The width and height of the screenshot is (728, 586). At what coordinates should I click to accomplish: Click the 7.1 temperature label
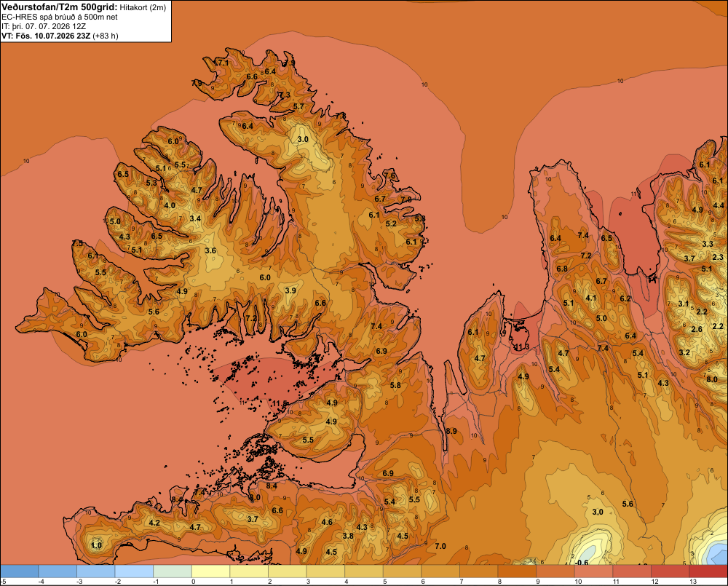tap(223, 63)
